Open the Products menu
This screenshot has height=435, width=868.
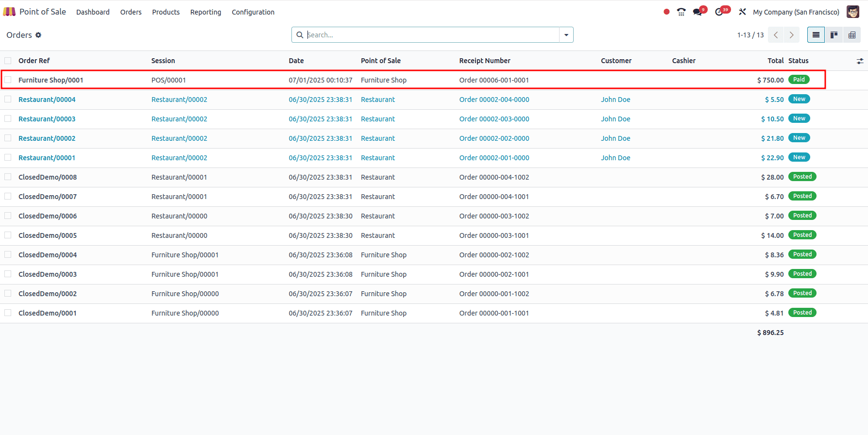166,12
